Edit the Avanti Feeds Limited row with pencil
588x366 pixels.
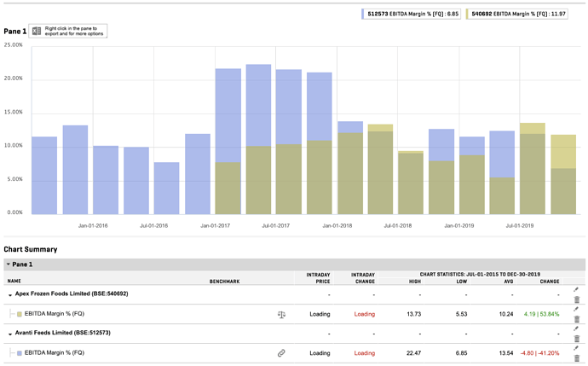point(576,328)
